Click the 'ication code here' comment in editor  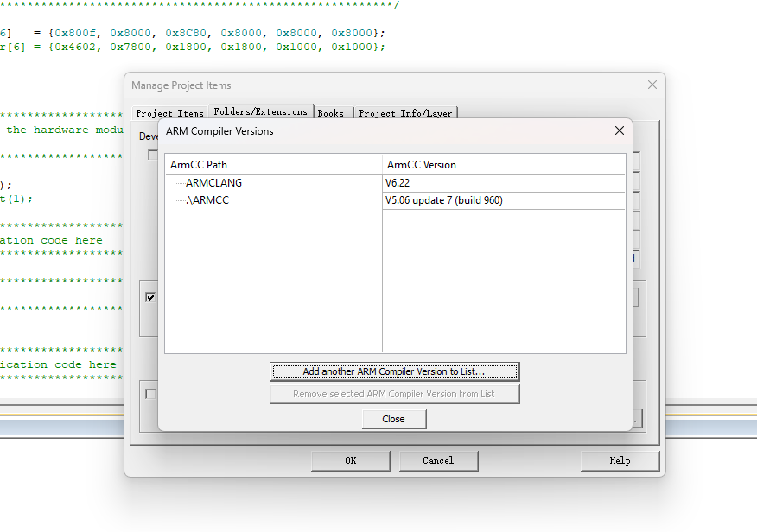[x=58, y=364]
